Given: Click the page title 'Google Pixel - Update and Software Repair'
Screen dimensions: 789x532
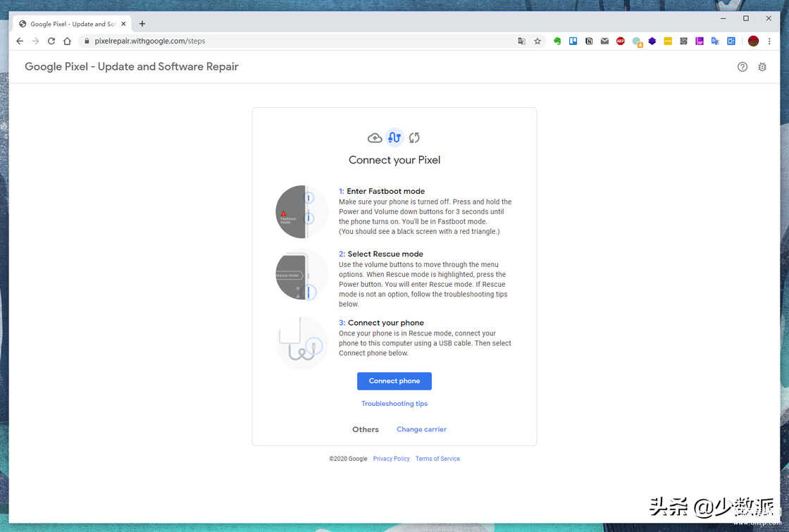Looking at the screenshot, I should [131, 66].
